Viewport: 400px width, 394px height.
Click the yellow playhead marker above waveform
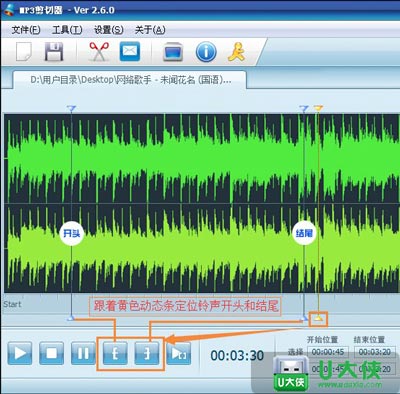pos(318,108)
